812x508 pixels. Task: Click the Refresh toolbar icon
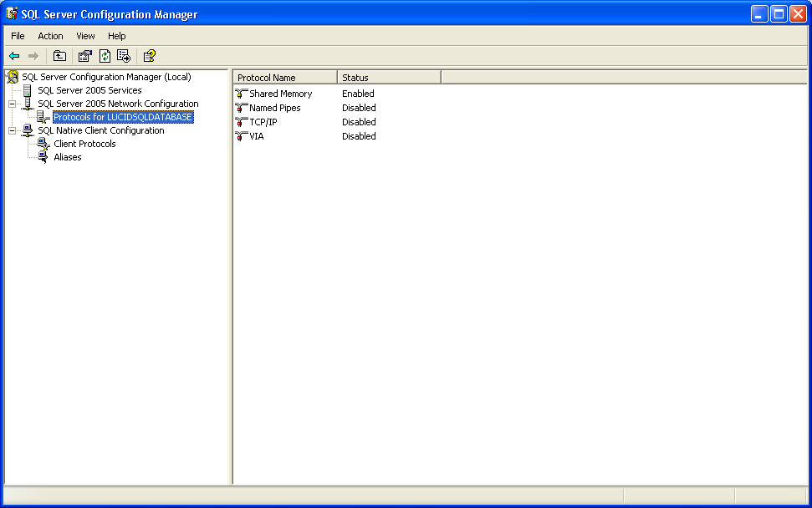105,56
